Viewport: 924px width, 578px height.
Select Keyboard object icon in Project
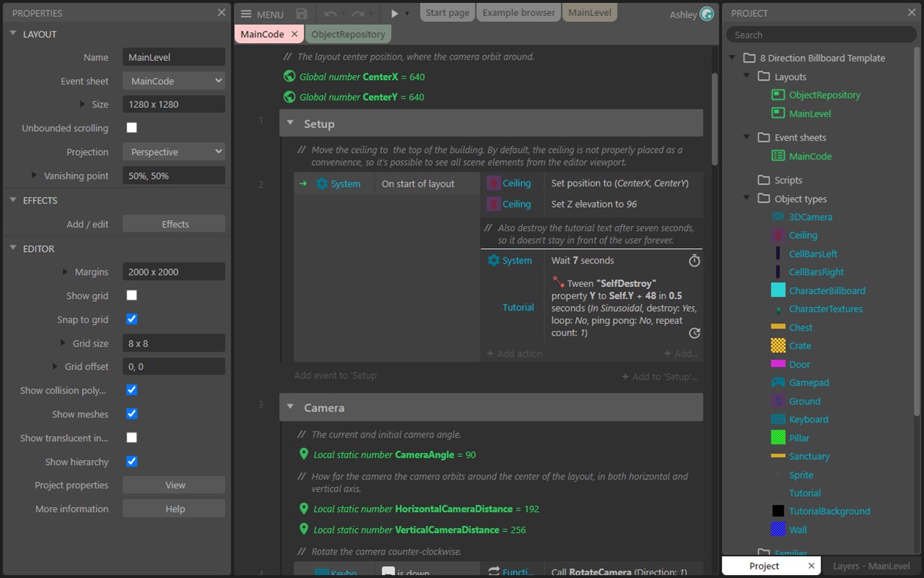[778, 419]
